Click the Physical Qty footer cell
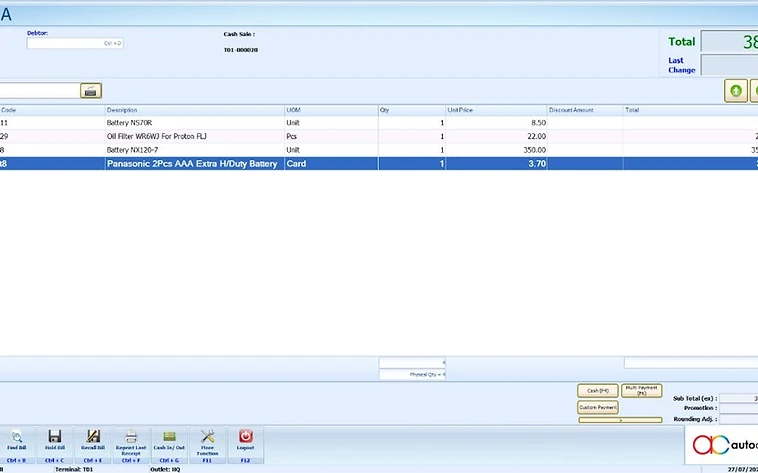 click(x=412, y=374)
